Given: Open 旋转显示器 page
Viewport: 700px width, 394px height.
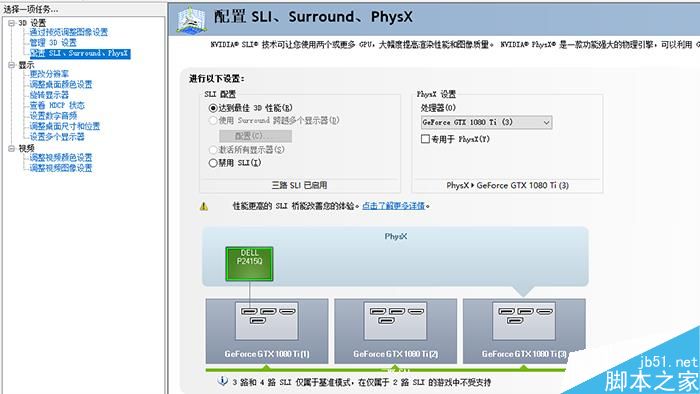Looking at the screenshot, I should 49,95.
